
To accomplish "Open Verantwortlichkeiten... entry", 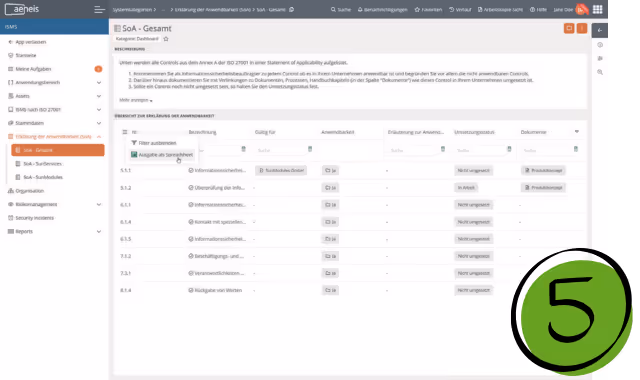I will (x=216, y=273).
